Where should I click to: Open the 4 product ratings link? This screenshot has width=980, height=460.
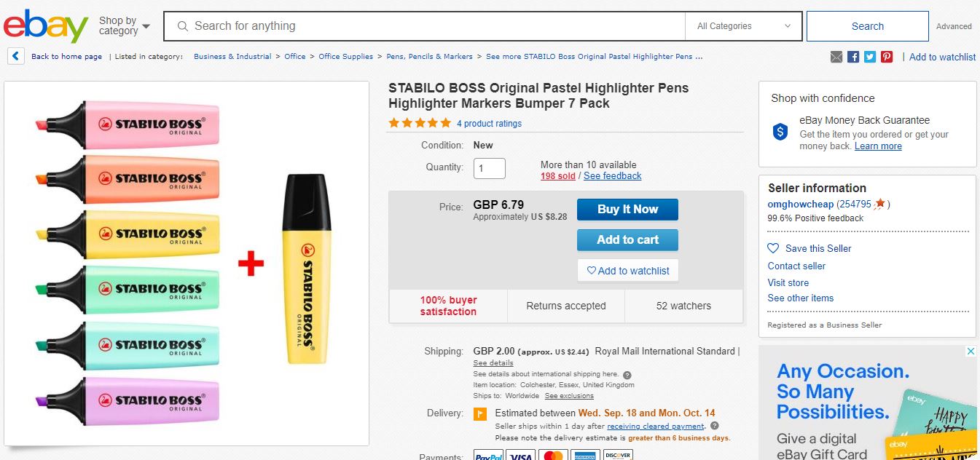point(489,124)
